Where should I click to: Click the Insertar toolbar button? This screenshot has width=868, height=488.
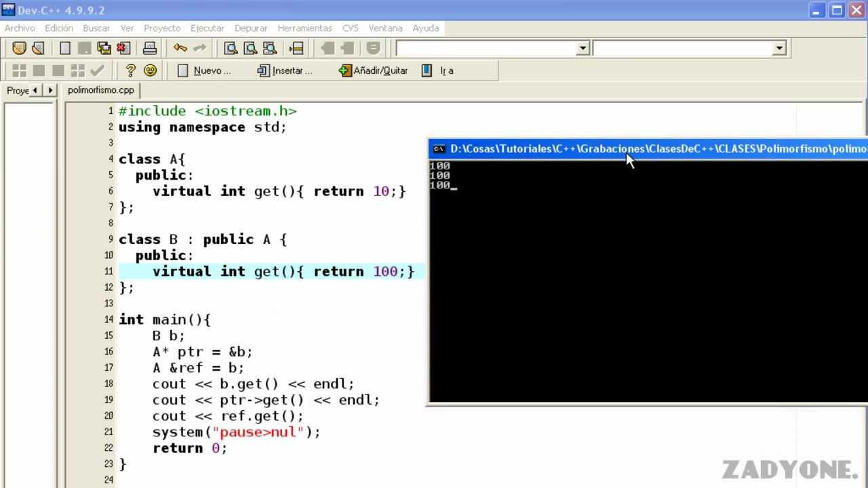285,70
